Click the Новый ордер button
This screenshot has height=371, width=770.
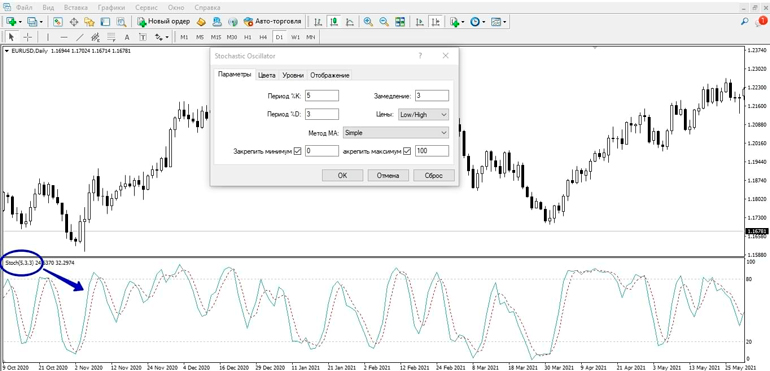tap(164, 22)
